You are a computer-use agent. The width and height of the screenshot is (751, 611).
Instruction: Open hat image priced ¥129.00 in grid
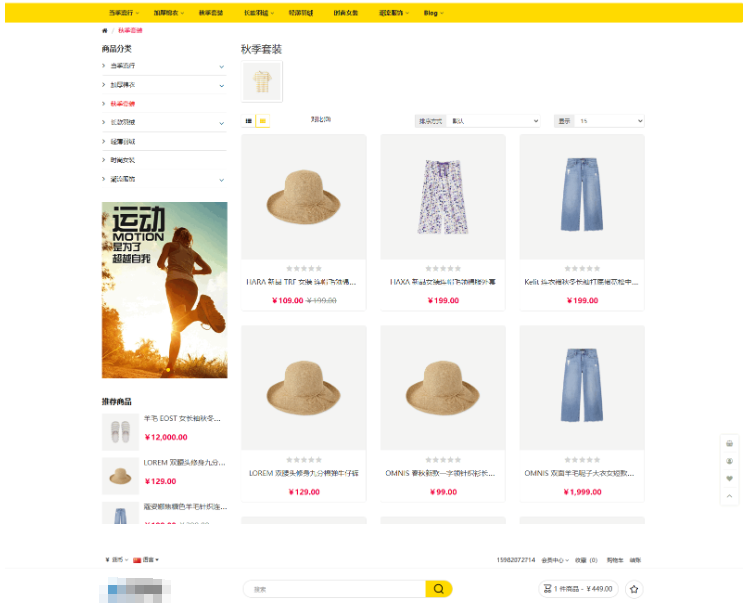[304, 388]
